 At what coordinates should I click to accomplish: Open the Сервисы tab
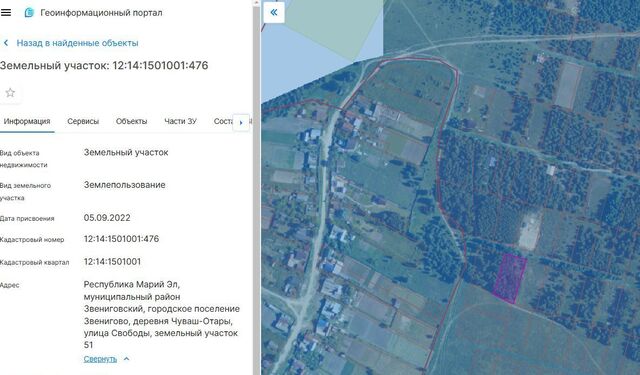pos(83,121)
